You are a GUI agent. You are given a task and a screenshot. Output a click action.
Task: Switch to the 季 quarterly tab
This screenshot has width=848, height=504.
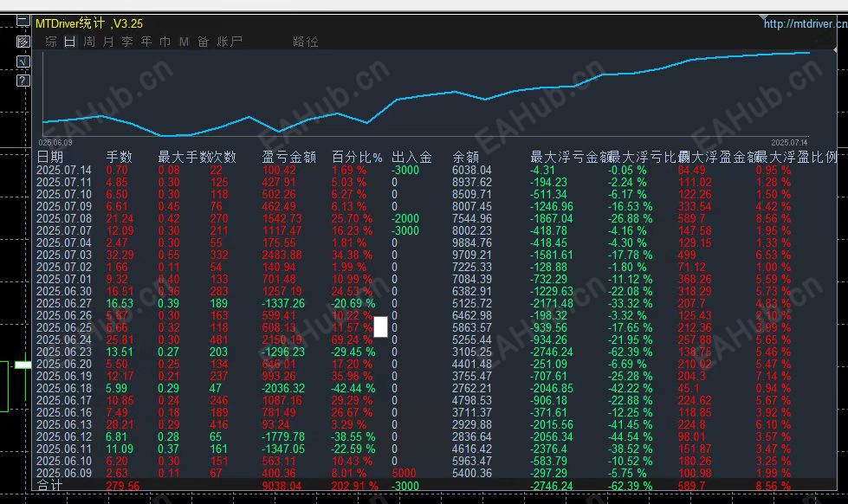(x=127, y=42)
